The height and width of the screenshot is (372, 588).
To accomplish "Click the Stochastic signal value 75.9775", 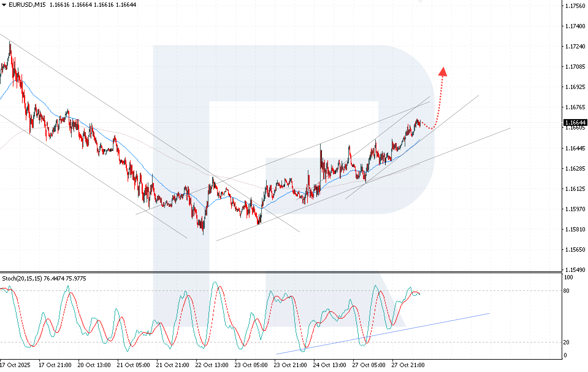I will tap(76, 278).
